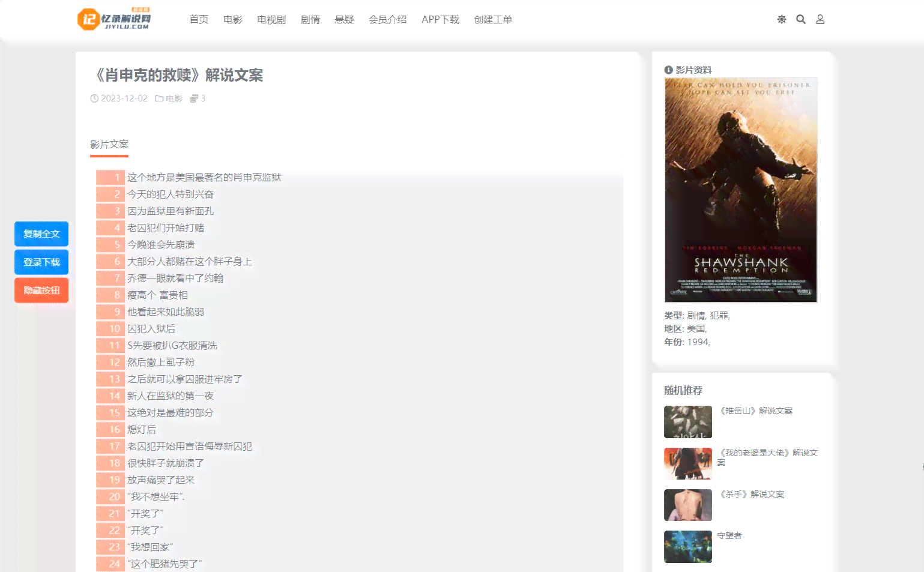Image resolution: width=924 pixels, height=572 pixels.
Task: Click line 19 放声痛哭了起来
Action: [x=161, y=480]
